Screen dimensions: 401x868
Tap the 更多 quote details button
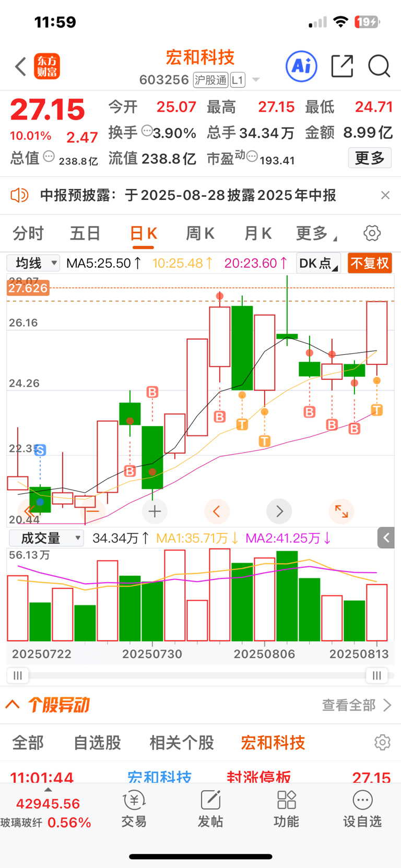click(370, 158)
